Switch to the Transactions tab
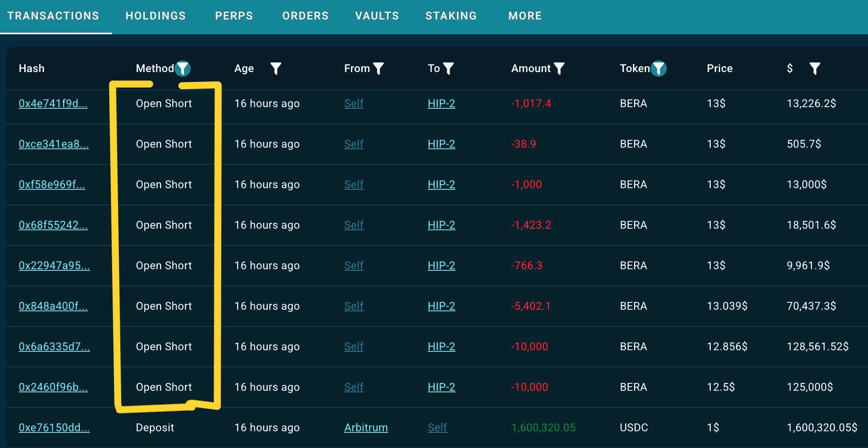Viewport: 868px width, 448px height. click(x=53, y=16)
